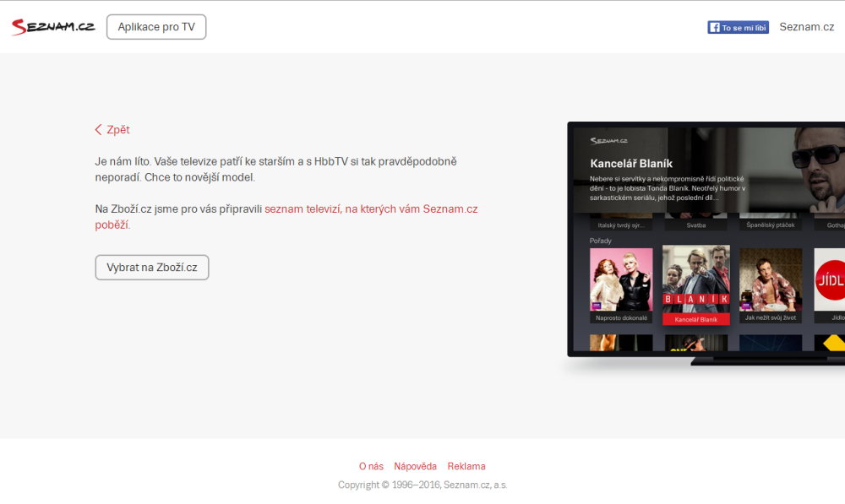Click the Svatba label in TV preview
845x504 pixels.
pyautogui.click(x=695, y=225)
